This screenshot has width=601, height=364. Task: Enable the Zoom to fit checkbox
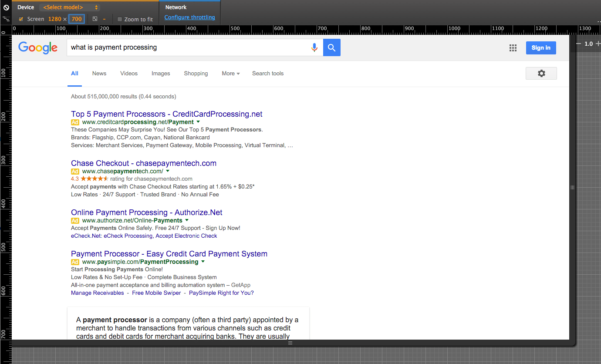click(120, 19)
